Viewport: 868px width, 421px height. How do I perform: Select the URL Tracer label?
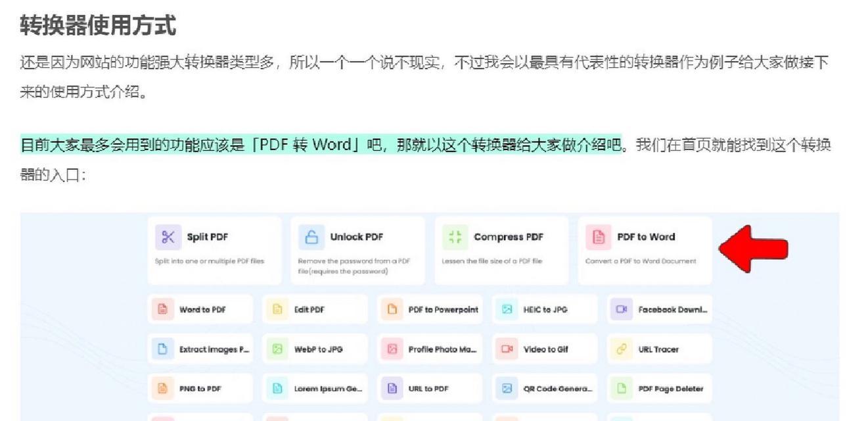[658, 349]
